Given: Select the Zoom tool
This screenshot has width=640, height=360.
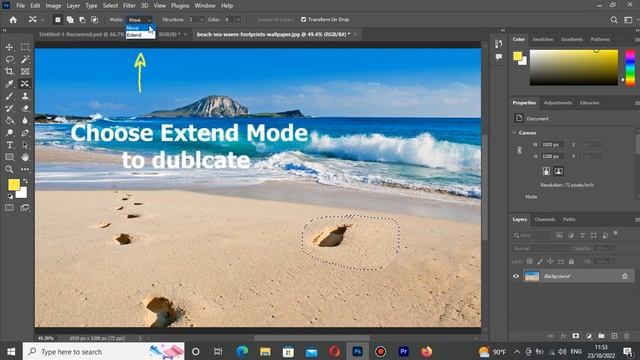Looking at the screenshot, I should tap(9, 169).
